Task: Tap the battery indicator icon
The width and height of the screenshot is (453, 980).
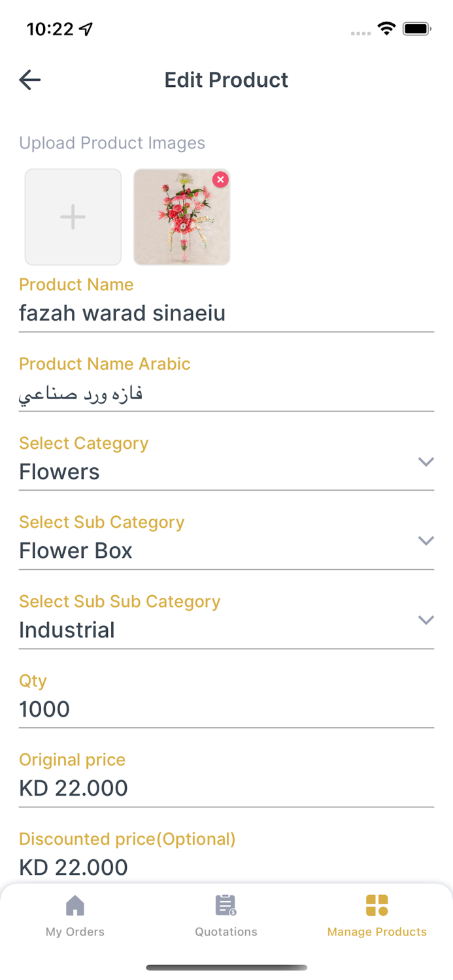Action: tap(416, 29)
